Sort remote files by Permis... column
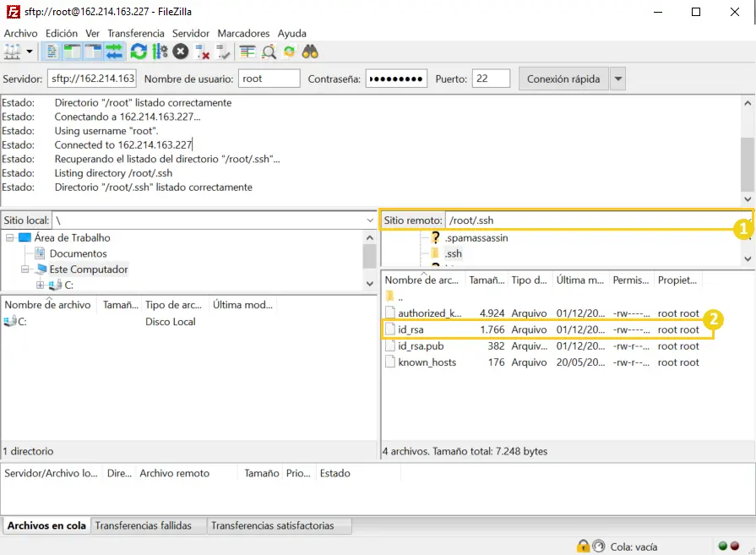This screenshot has width=756, height=555. [x=631, y=280]
